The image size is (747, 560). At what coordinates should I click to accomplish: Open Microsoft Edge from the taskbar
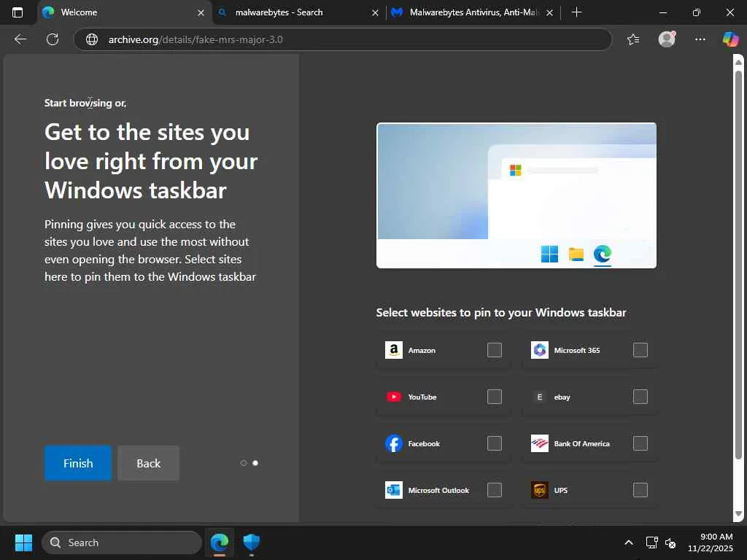[220, 542]
